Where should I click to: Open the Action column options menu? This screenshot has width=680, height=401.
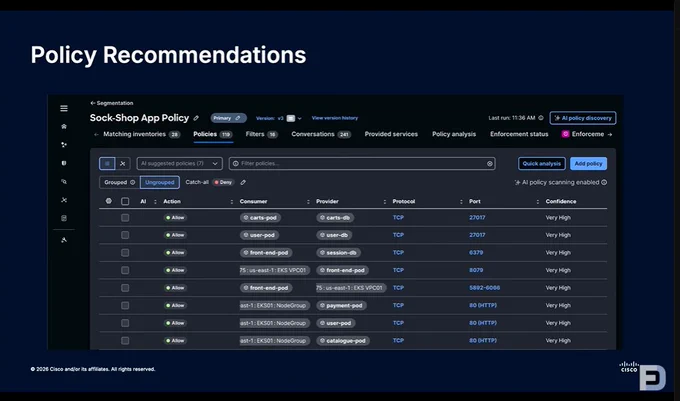tap(232, 202)
